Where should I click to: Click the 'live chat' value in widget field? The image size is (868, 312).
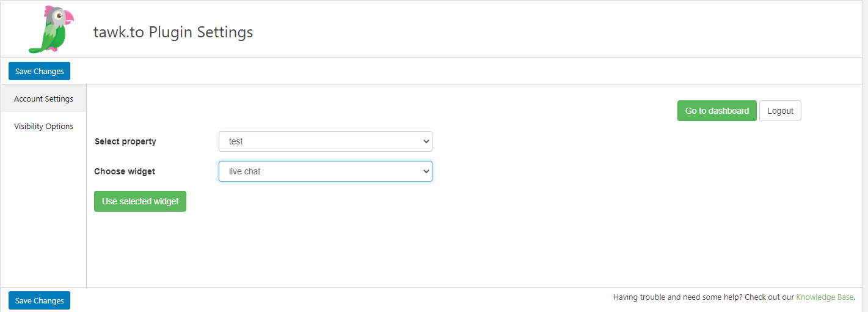pyautogui.click(x=244, y=171)
